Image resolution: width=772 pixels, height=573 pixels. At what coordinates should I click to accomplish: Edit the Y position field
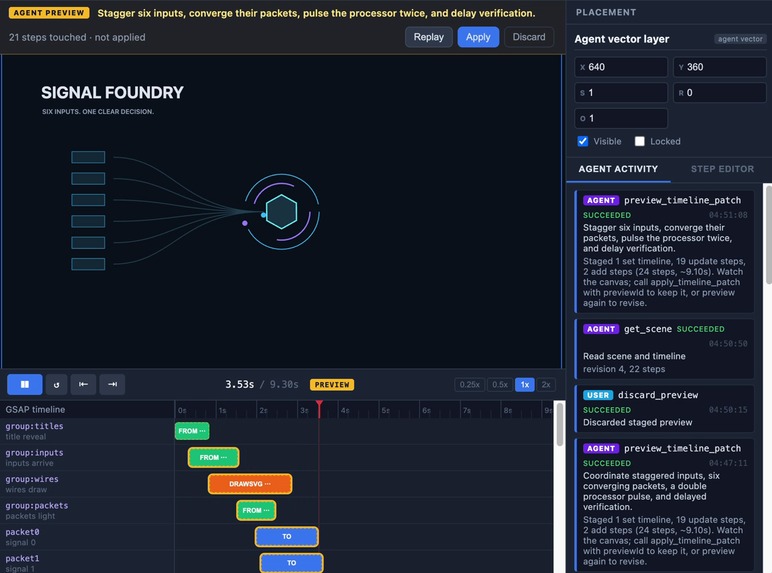click(x=719, y=67)
